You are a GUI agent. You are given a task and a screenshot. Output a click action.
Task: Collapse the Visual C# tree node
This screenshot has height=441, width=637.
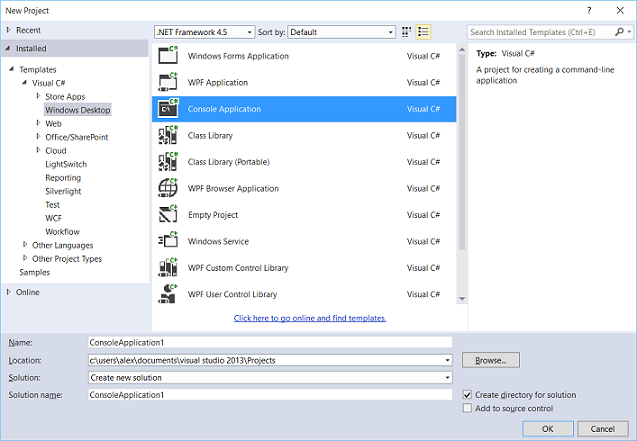(x=25, y=83)
